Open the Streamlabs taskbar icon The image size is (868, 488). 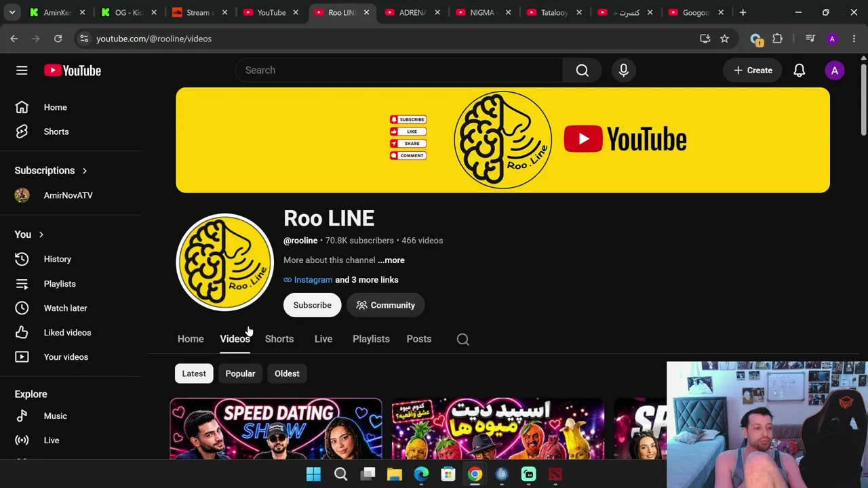(x=528, y=474)
